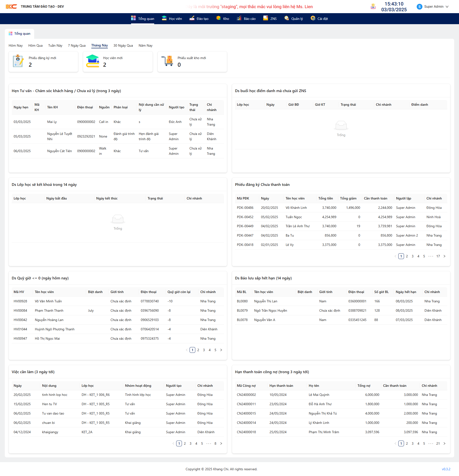459x476 pixels.
Task: Jump ahead via ellipsis in Việc cần làm pagination
Action: [x=208, y=443]
